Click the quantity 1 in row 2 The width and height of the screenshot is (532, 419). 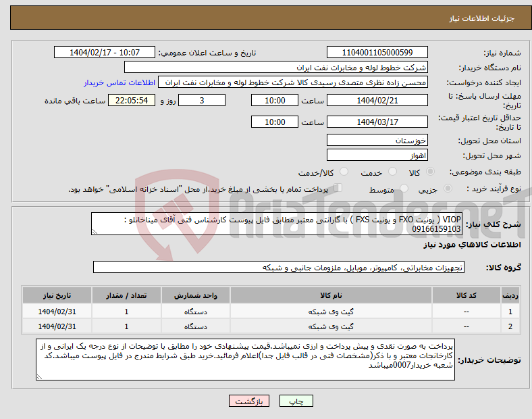pos(126,326)
